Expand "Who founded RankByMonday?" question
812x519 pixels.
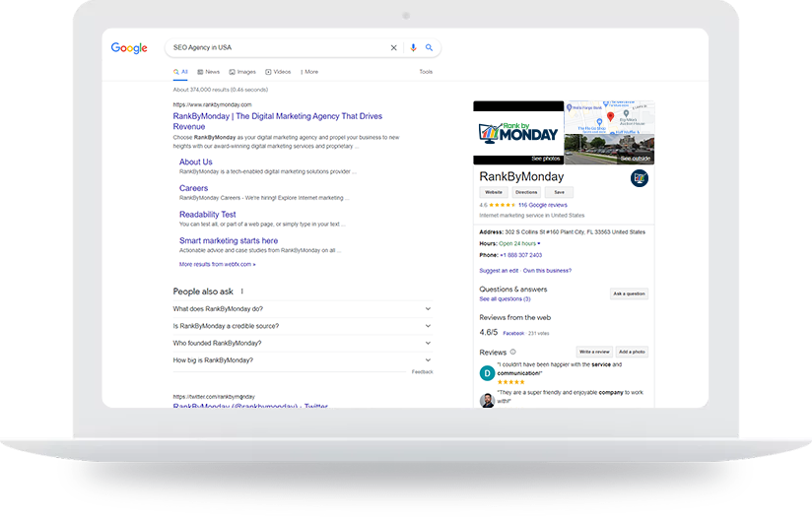(x=428, y=343)
